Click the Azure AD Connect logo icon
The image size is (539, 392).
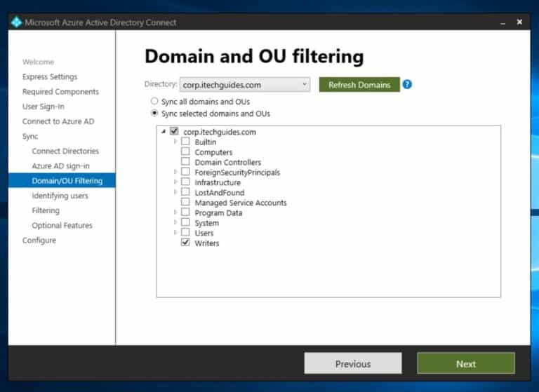16,22
